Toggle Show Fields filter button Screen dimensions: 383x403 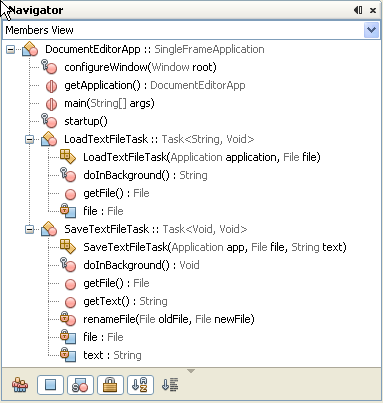(50, 385)
